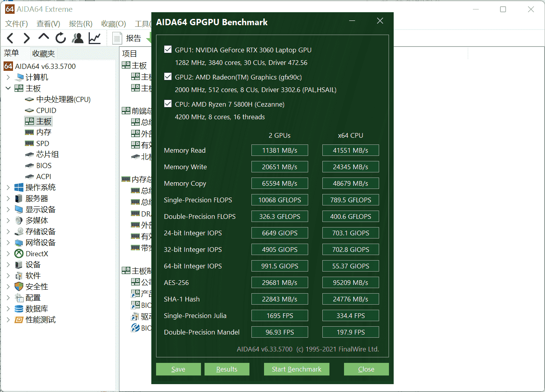Select ACPI tree item
The image size is (545, 392).
point(38,176)
